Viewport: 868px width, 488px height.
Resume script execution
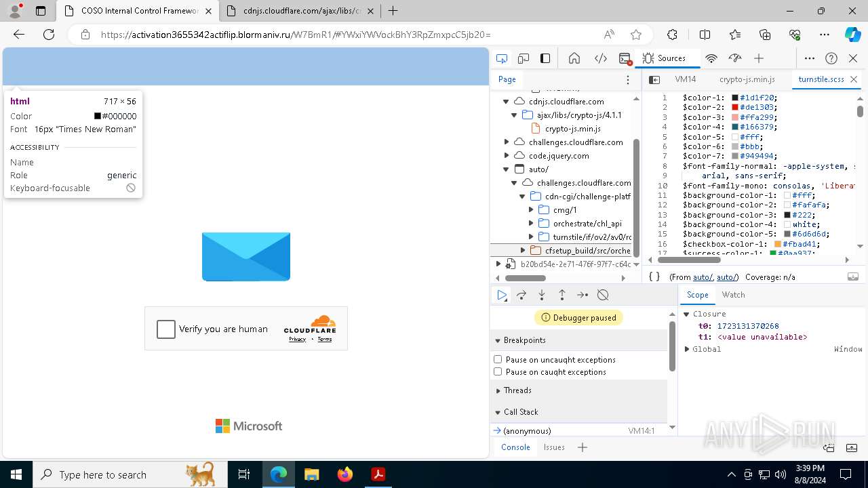pyautogui.click(x=502, y=295)
